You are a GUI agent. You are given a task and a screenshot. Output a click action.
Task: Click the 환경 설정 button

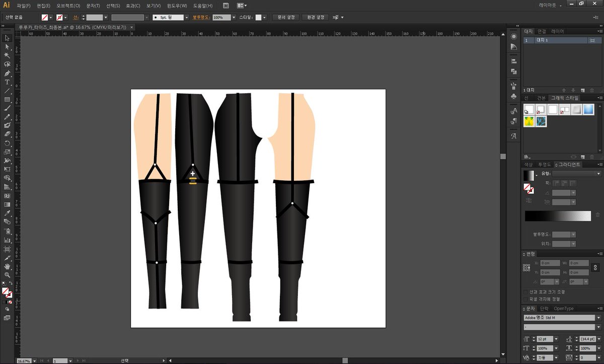(x=315, y=17)
